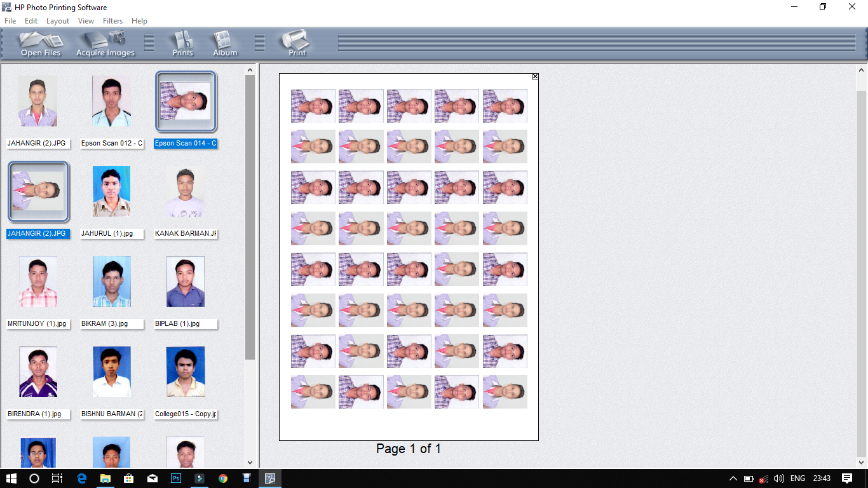Click thumbnail list scroll down arrow
Viewport: 868px width, 488px height.
click(250, 463)
